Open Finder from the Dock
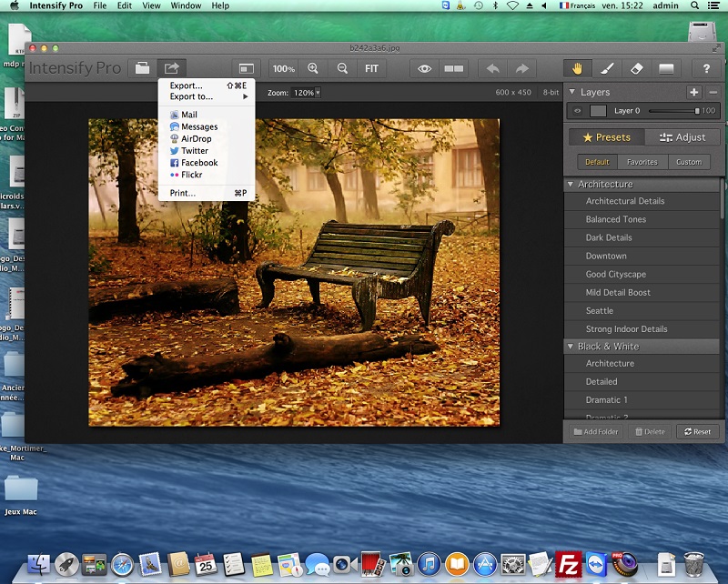The height and width of the screenshot is (584, 728). 39,565
